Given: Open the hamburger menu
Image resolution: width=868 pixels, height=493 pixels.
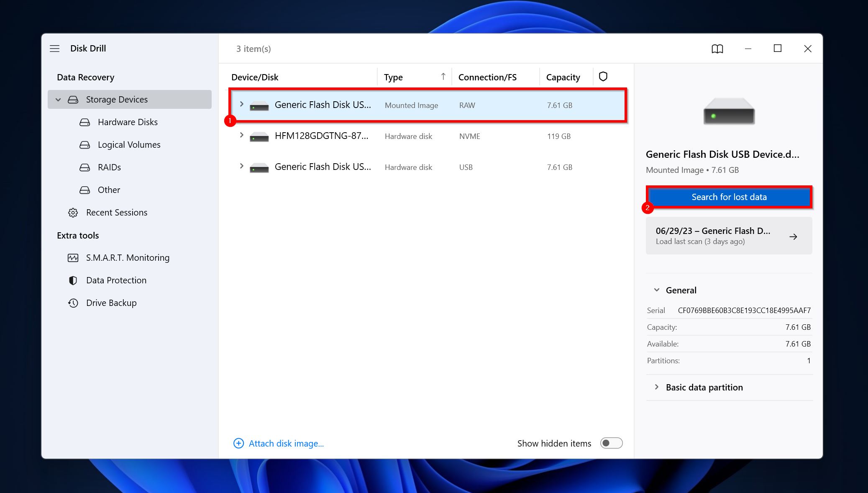Looking at the screenshot, I should coord(55,48).
